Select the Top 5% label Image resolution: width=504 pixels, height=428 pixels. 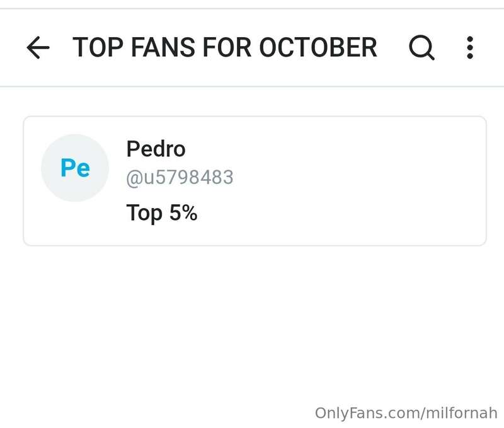[162, 213]
